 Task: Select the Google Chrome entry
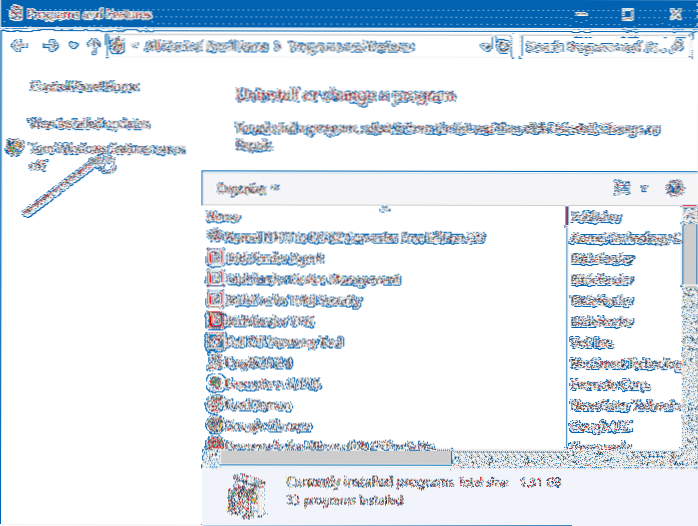pyautogui.click(x=268, y=426)
